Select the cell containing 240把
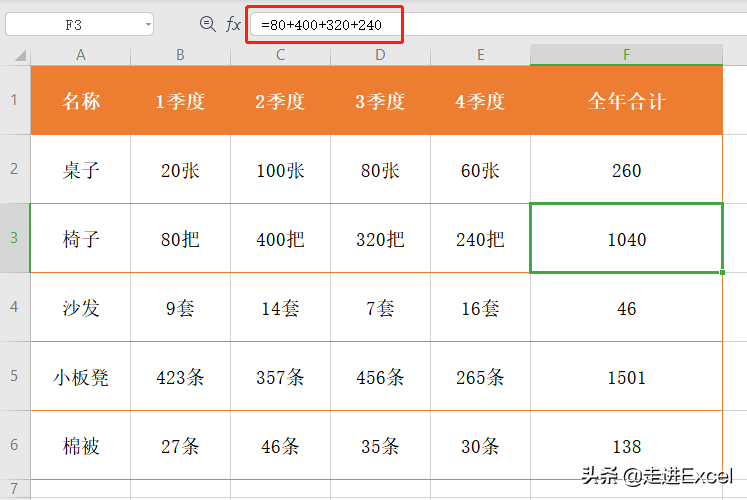 click(480, 239)
